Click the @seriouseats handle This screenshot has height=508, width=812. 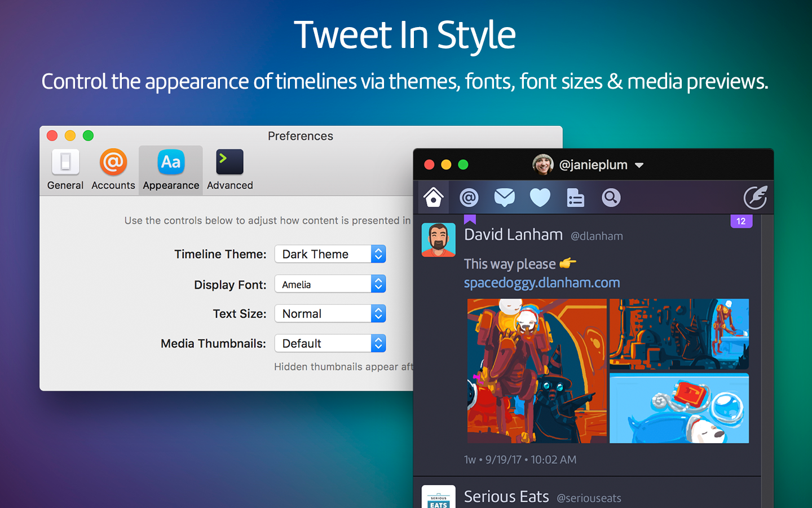click(589, 498)
